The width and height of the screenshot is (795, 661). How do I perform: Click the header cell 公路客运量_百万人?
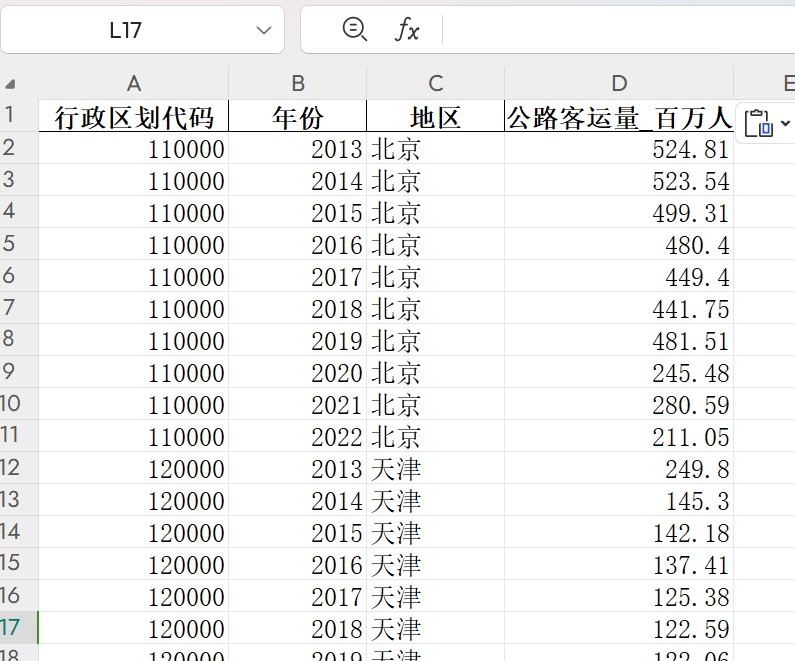[x=619, y=116]
